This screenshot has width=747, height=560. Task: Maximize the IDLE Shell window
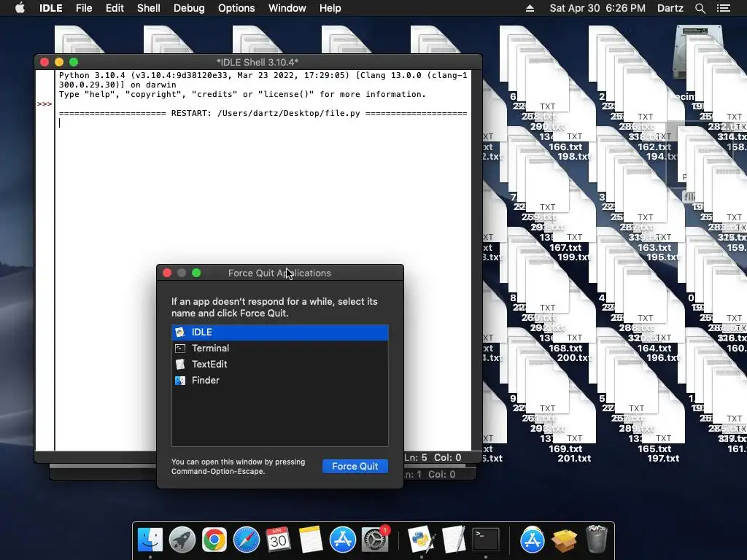(74, 62)
